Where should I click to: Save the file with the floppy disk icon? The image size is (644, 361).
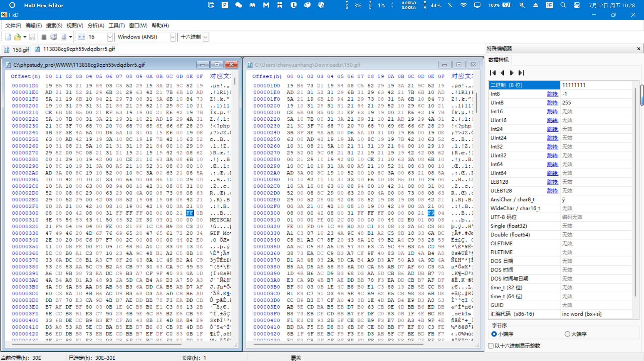(32, 37)
